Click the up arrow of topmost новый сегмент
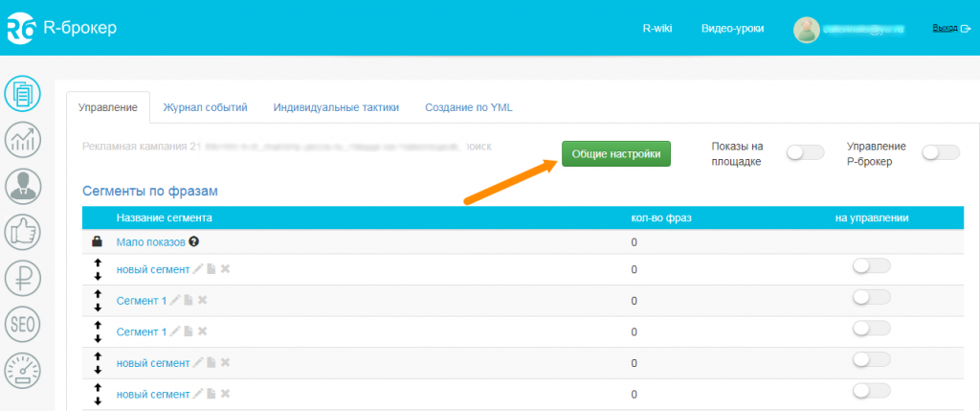980x411 pixels. pyautogui.click(x=97, y=263)
